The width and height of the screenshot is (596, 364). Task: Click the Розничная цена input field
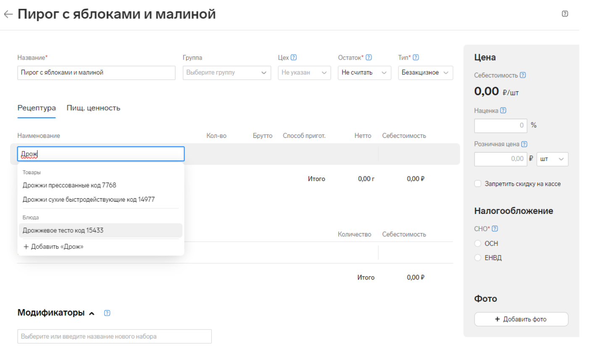(x=501, y=159)
